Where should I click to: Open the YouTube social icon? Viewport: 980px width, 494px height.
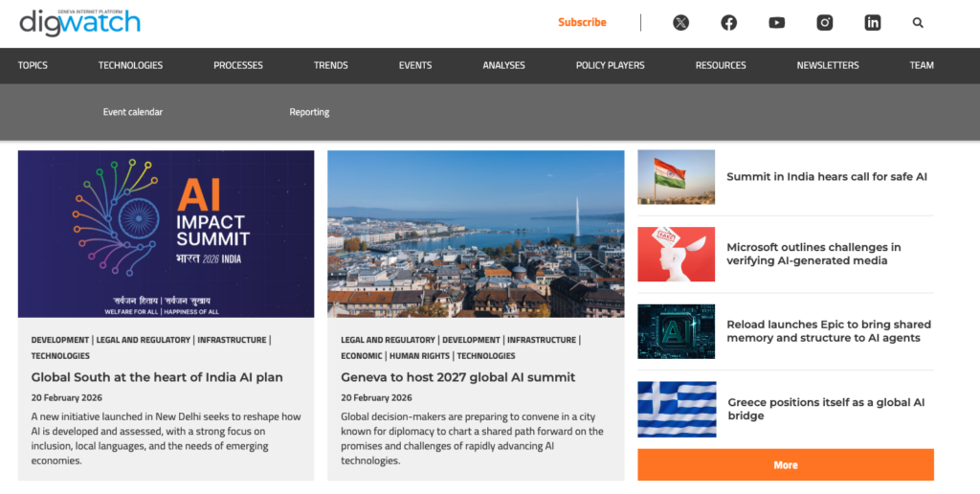pyautogui.click(x=777, y=23)
